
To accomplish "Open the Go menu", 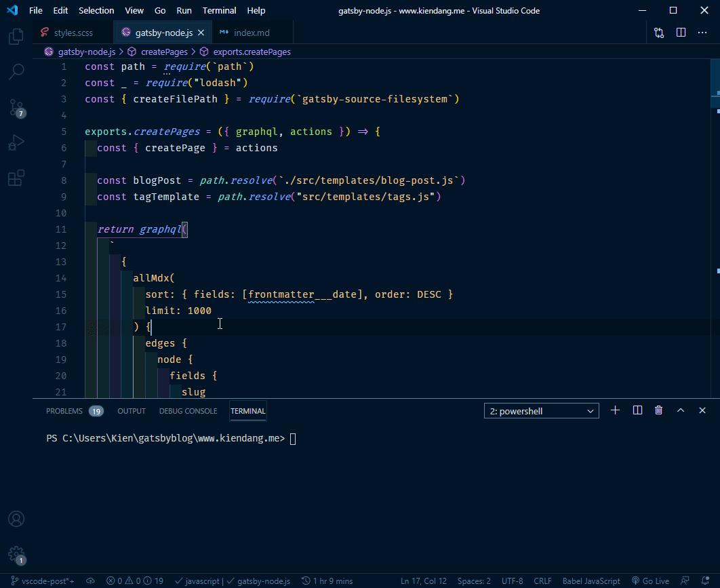I will pos(160,10).
